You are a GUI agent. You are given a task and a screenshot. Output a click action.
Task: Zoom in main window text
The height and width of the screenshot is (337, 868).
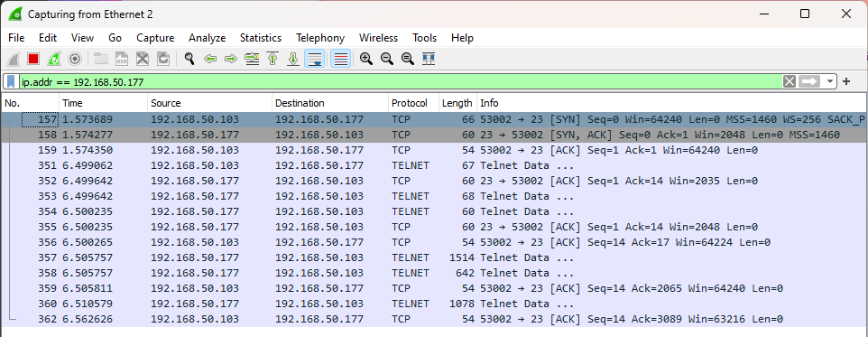tap(366, 59)
